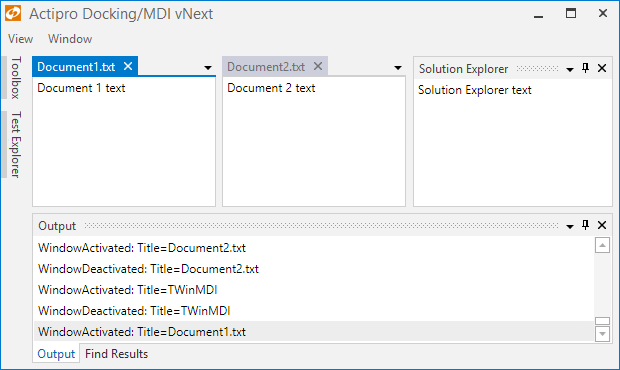Viewport: 620px width, 370px height.
Task: Click the Actipro application logo icon
Action: pyautogui.click(x=13, y=13)
